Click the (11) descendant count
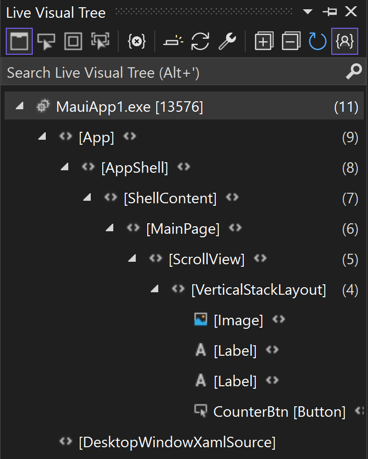Screen dimensions: 368x459 [346, 107]
